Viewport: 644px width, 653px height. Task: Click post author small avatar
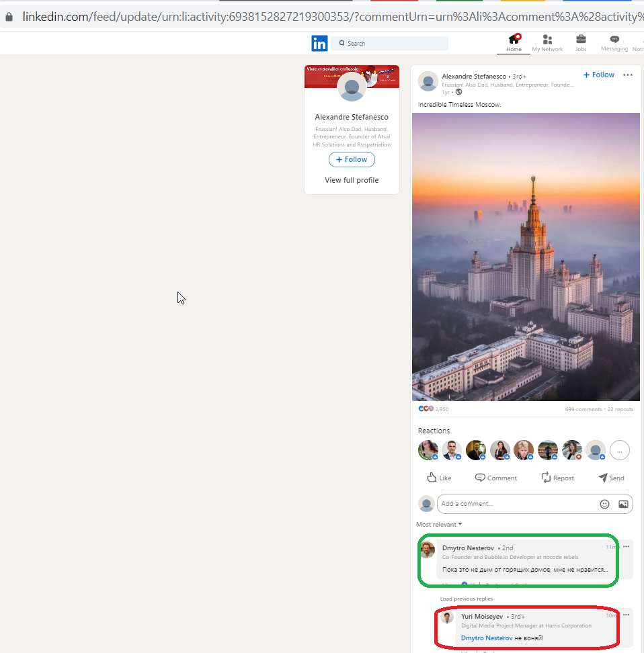click(x=428, y=81)
